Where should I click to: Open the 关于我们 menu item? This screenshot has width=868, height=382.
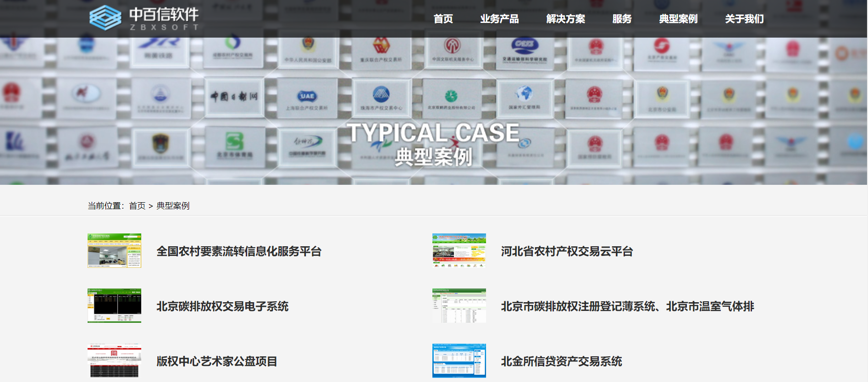click(x=744, y=19)
